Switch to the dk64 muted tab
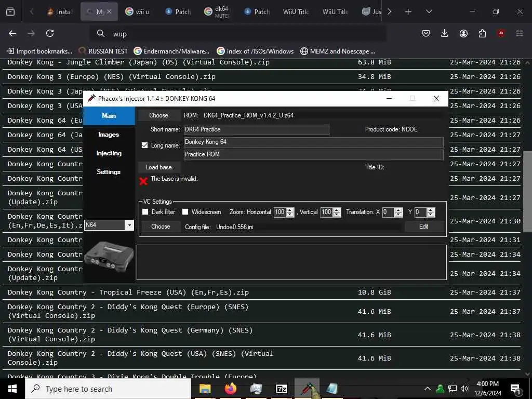This screenshot has height=399, width=532. (217, 12)
